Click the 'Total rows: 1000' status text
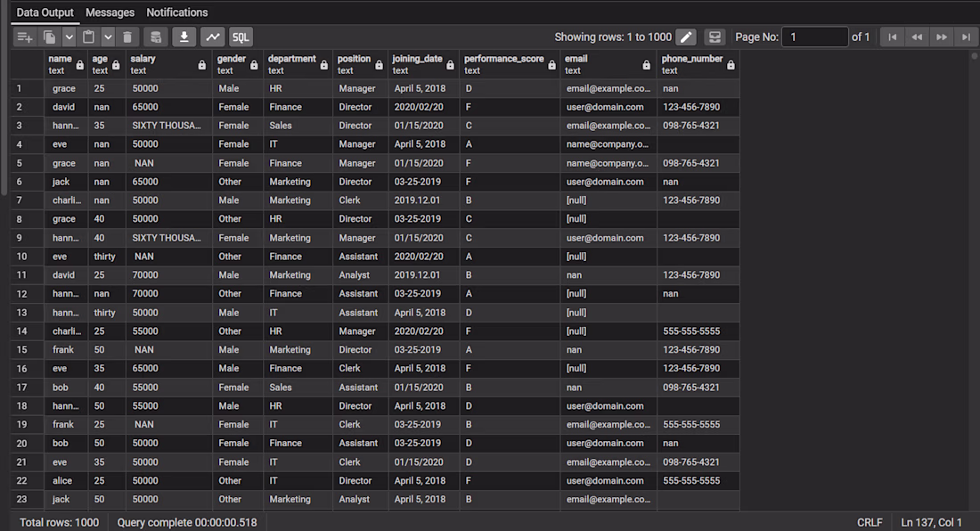Image resolution: width=980 pixels, height=531 pixels. (x=60, y=522)
